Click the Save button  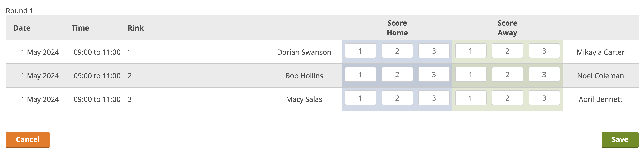point(620,139)
